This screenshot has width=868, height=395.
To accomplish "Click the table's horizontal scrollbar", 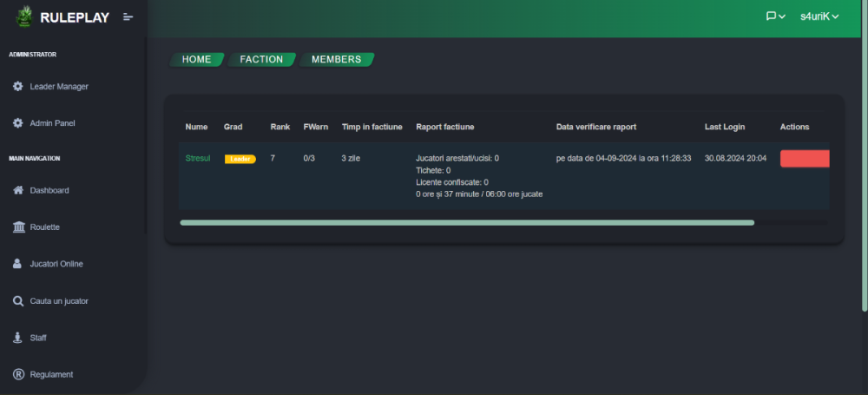I will (467, 223).
